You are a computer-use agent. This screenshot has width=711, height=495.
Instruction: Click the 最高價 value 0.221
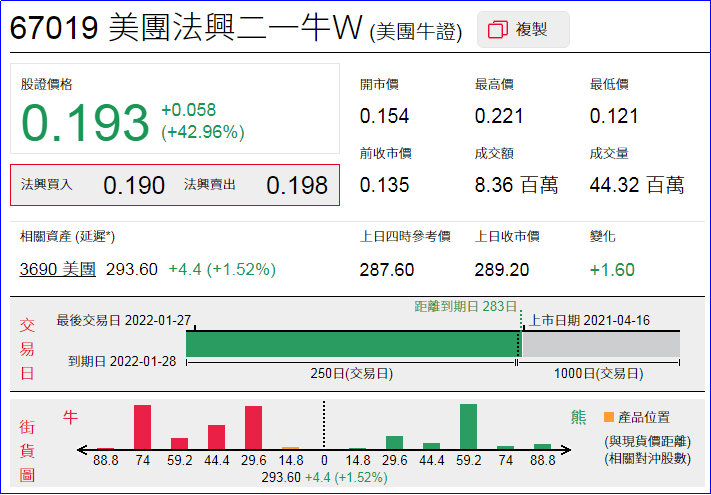point(499,116)
